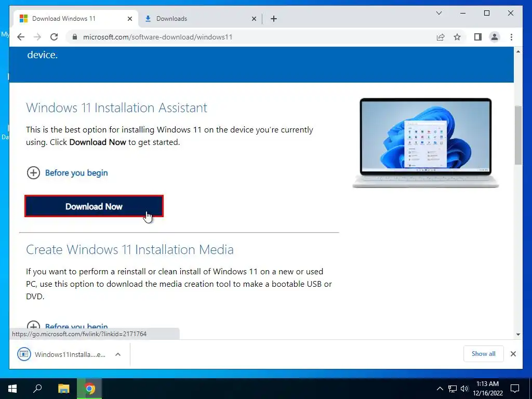
Task: Click the address bar URL
Action: (157, 37)
